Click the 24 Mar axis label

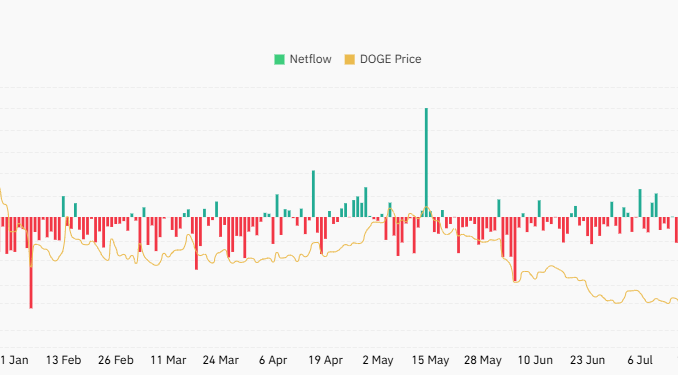pos(221,360)
